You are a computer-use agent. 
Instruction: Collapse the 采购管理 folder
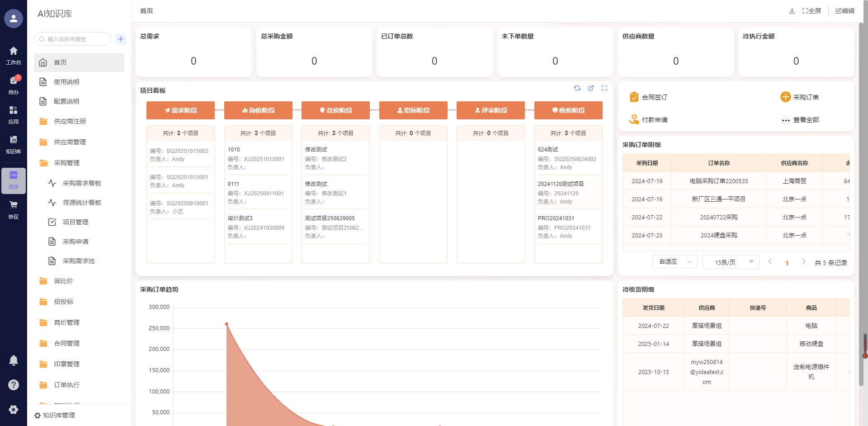pos(66,163)
